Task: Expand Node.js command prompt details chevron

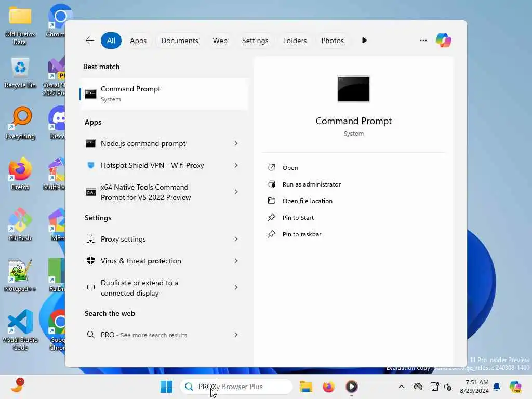Action: (236, 143)
